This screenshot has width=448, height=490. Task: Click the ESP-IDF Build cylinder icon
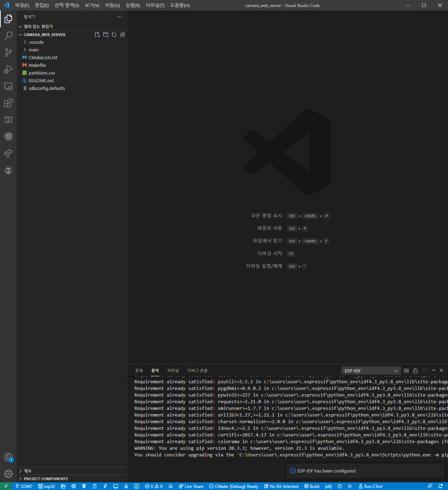pos(94,486)
